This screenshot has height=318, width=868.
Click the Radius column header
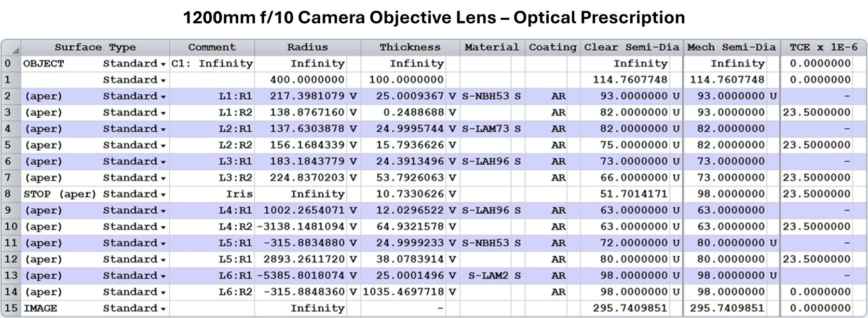pyautogui.click(x=307, y=47)
